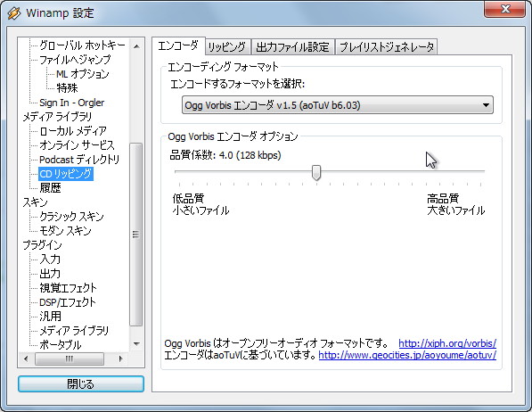Open the geocities aoyoume/aotuv link
Image resolution: width=532 pixels, height=412 pixels.
407,355
